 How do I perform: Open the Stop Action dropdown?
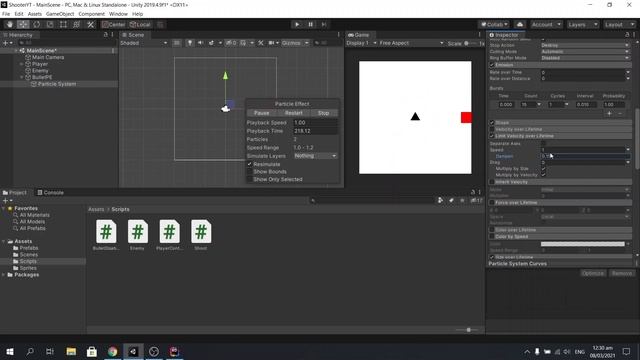click(585, 45)
